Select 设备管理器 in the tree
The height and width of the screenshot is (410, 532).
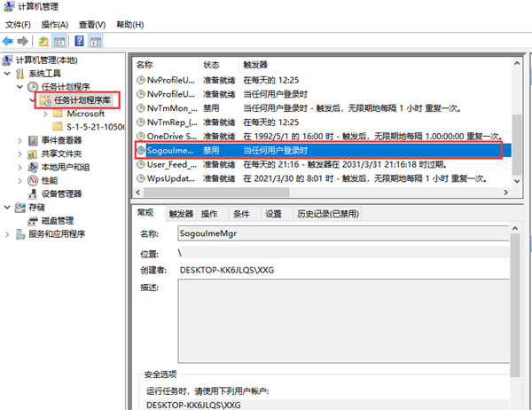[x=61, y=193]
